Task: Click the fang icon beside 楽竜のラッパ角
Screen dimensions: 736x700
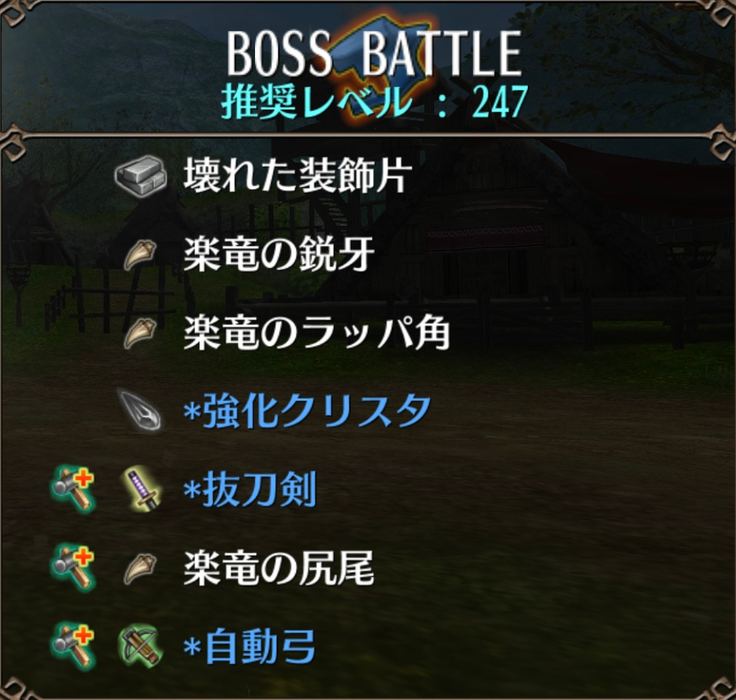Action: (x=140, y=334)
